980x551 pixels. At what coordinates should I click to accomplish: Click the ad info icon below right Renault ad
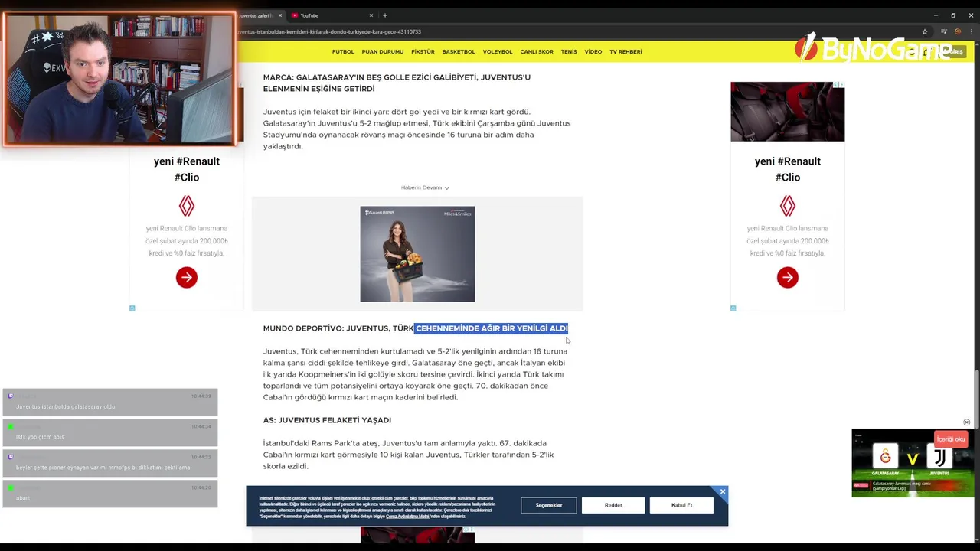pos(733,308)
